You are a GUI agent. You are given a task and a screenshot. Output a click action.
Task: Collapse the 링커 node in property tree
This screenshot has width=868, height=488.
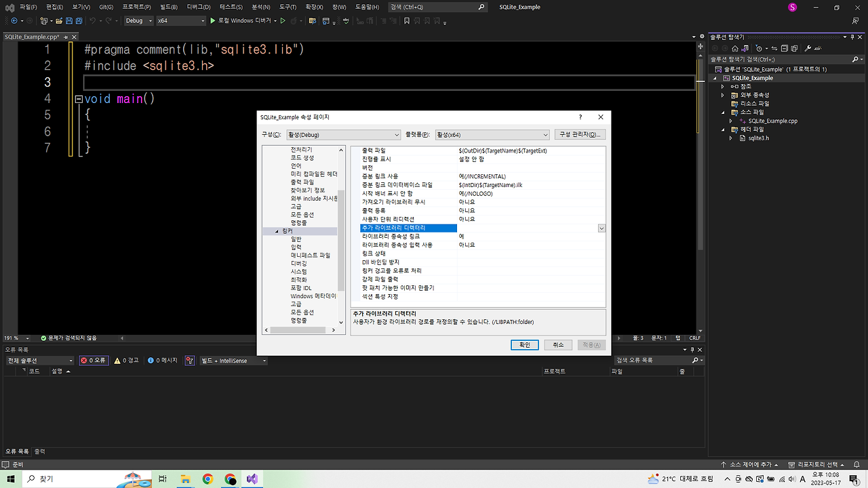click(277, 232)
